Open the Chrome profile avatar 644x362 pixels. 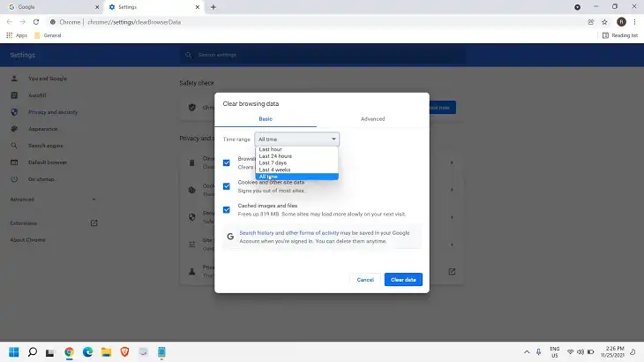coord(621,22)
